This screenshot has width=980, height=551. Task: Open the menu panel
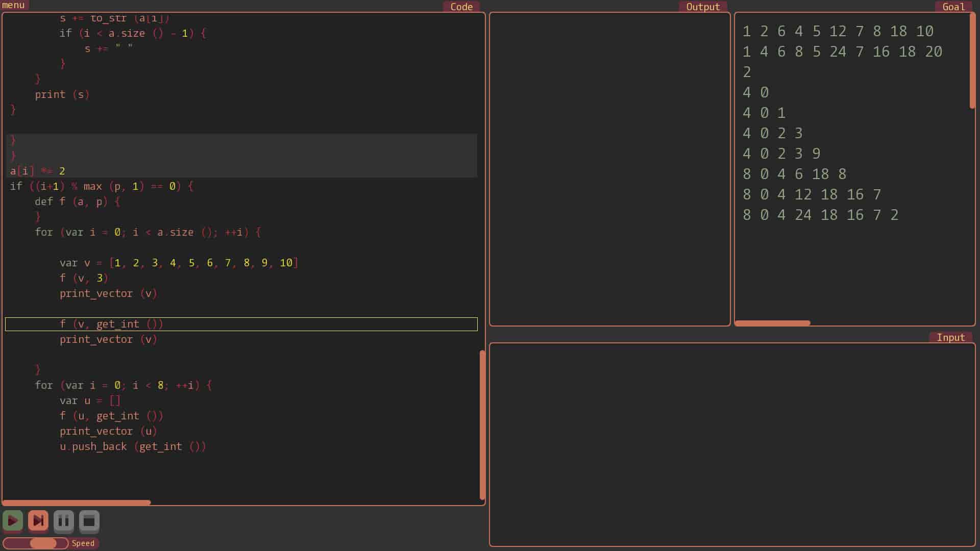13,6
